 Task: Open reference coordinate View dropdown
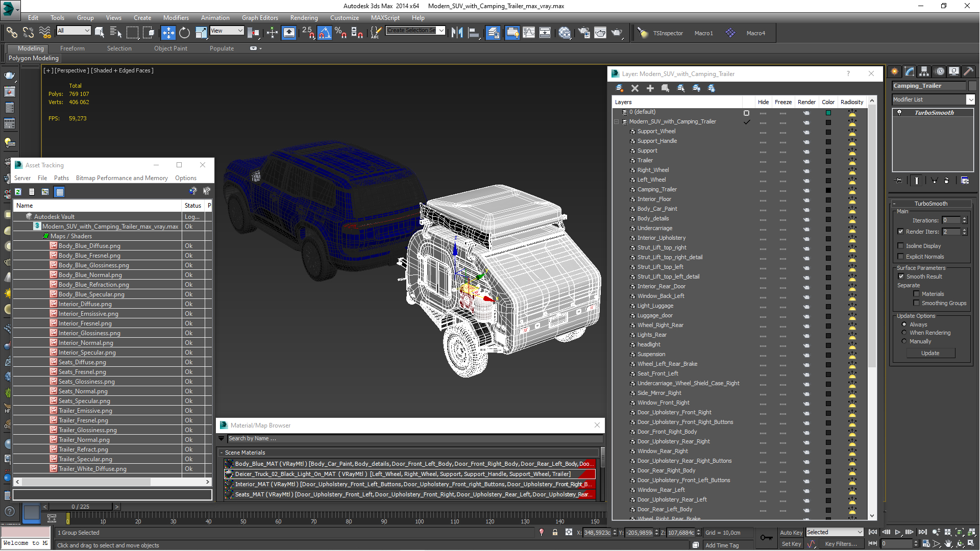click(x=227, y=31)
